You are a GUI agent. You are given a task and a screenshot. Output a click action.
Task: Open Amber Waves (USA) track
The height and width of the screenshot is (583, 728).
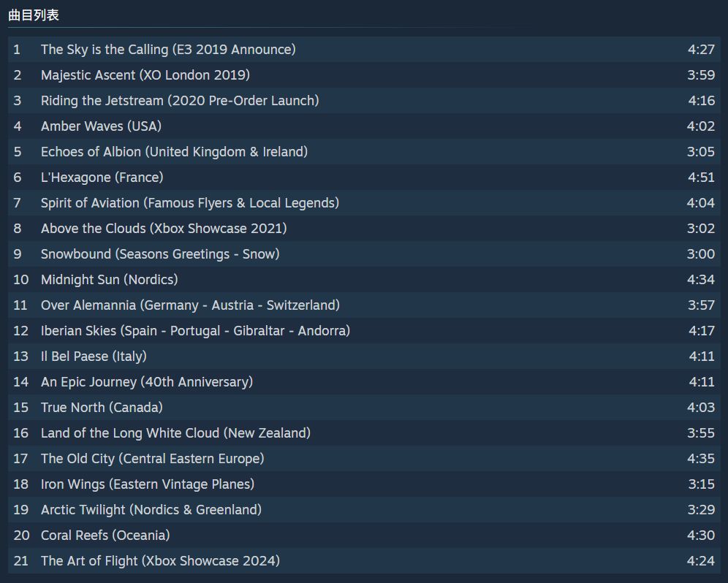[364, 126]
